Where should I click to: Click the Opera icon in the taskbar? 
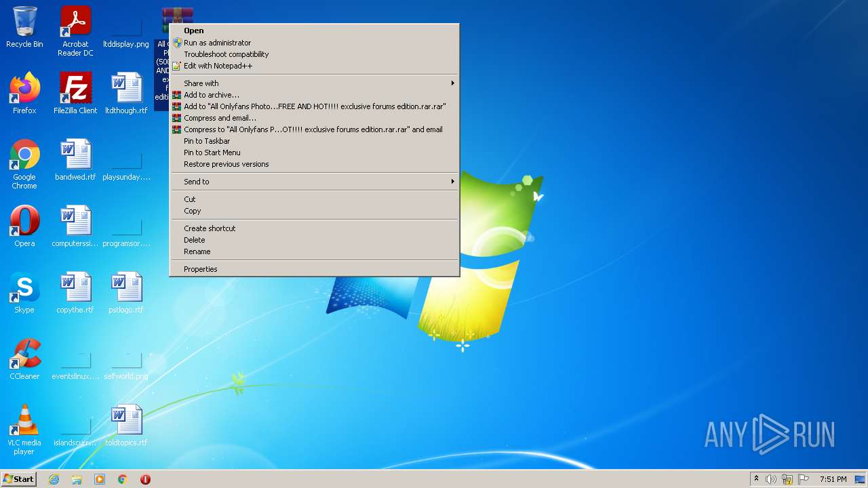(x=145, y=479)
